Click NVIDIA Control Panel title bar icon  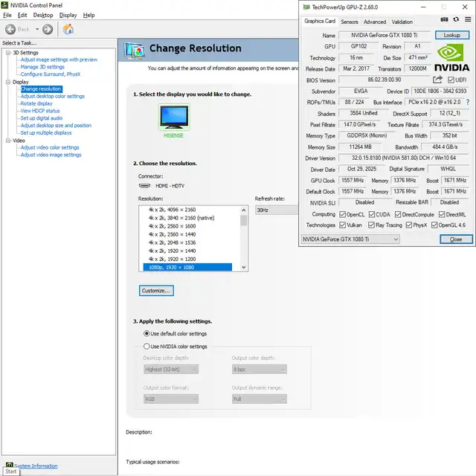pyautogui.click(x=4, y=5)
